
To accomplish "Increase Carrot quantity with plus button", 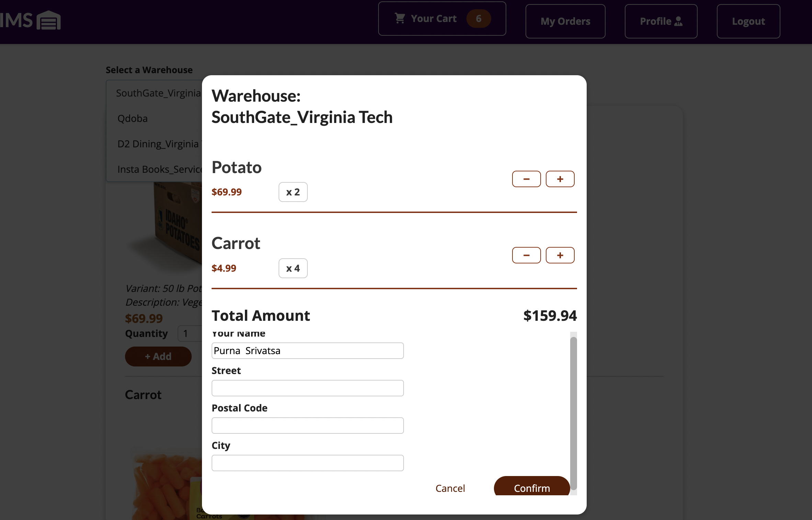I will tap(560, 255).
